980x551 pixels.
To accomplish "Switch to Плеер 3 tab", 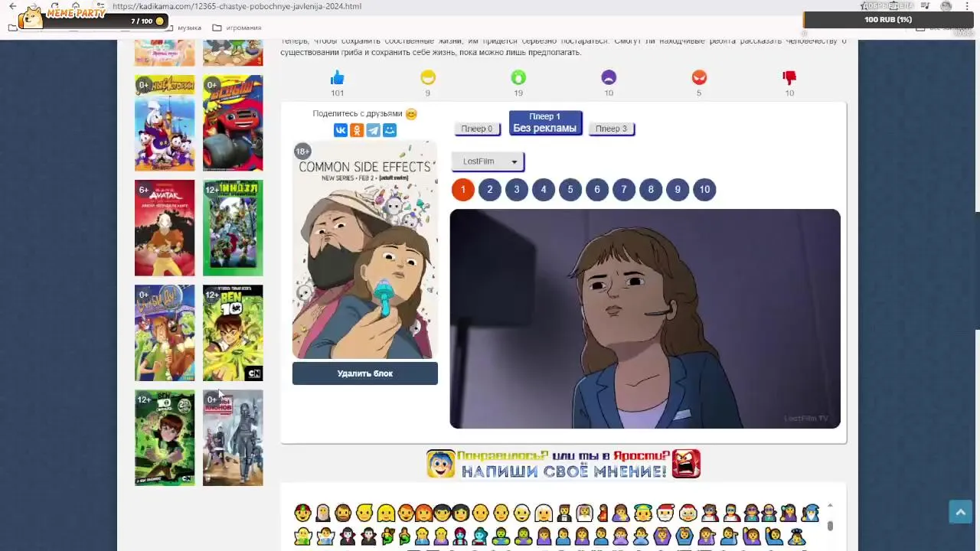I will tap(611, 129).
